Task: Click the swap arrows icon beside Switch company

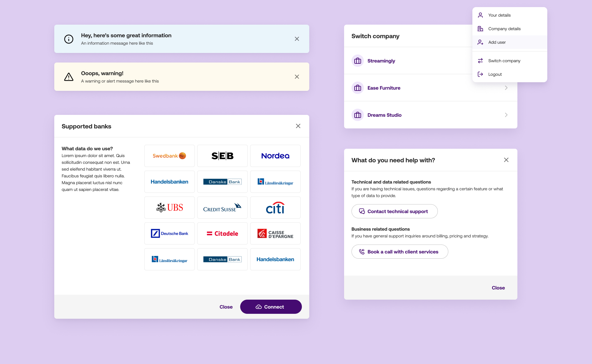Action: pos(480,61)
